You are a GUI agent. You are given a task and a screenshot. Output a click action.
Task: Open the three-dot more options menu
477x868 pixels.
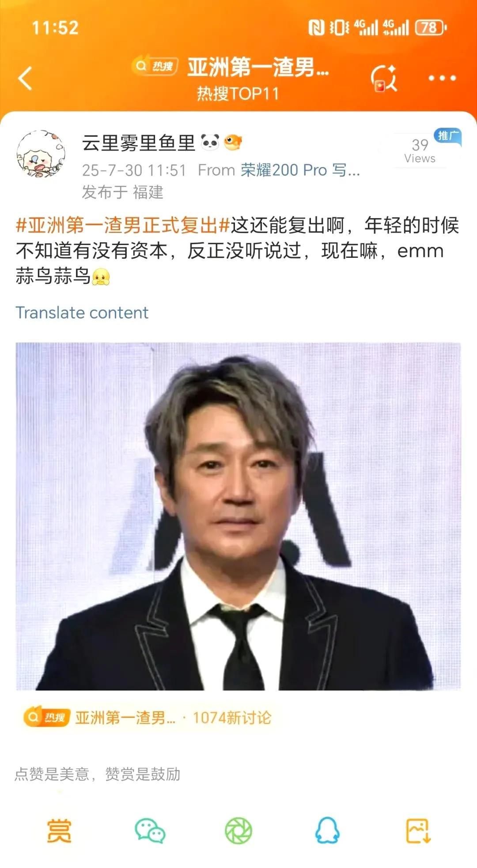(x=442, y=78)
